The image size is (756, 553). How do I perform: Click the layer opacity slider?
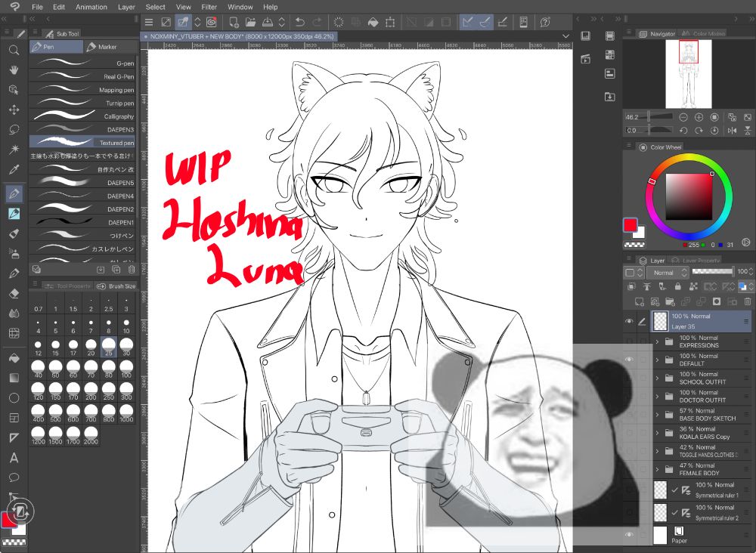(x=713, y=272)
